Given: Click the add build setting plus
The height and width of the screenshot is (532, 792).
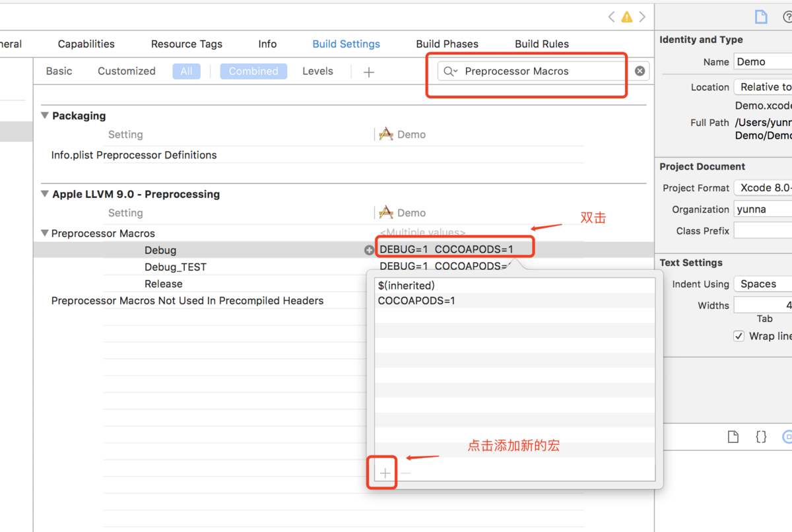Looking at the screenshot, I should (x=369, y=72).
